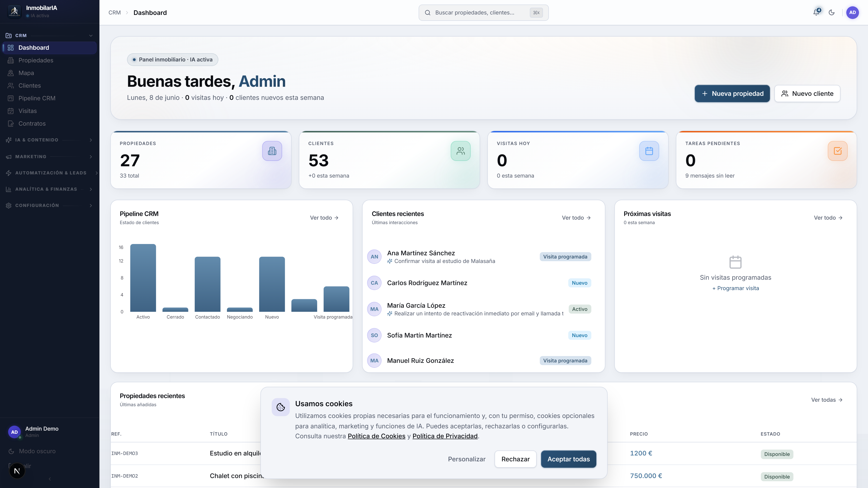Click the Nueva propiedad button
Image resolution: width=868 pixels, height=488 pixels.
click(x=732, y=94)
